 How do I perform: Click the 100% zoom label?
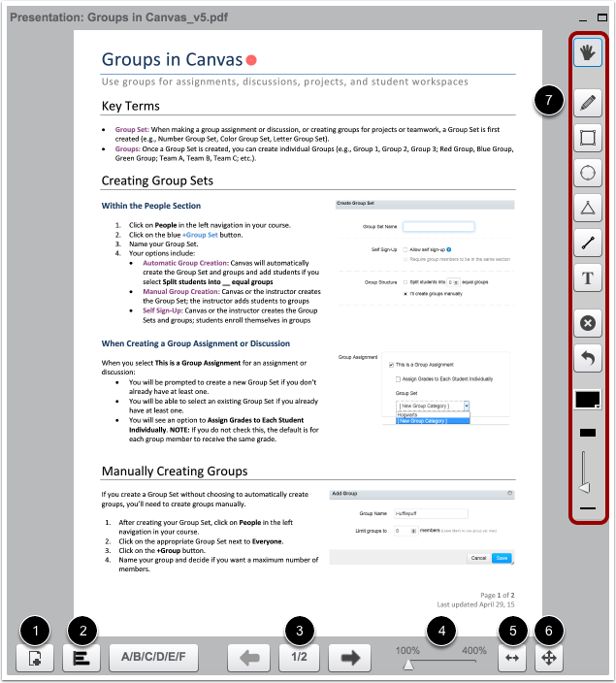coord(407,651)
